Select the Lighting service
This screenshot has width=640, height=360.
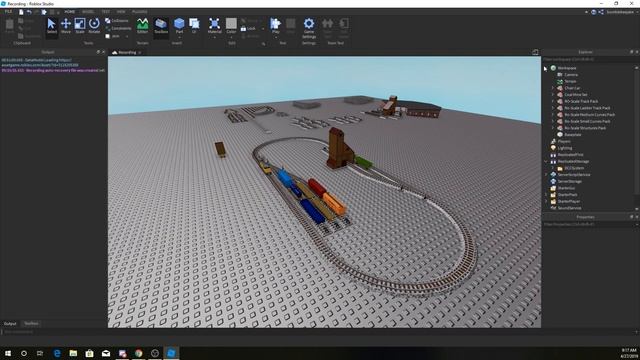point(564,148)
